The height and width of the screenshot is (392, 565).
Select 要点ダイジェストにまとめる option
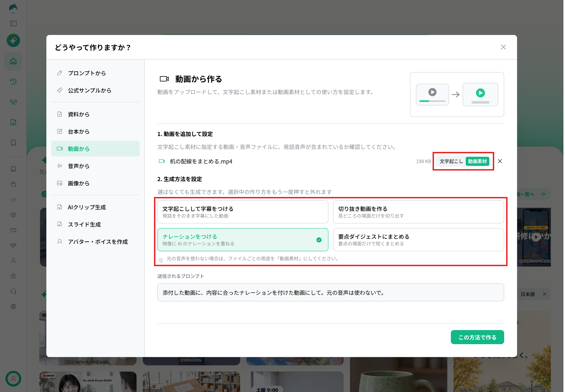point(418,240)
